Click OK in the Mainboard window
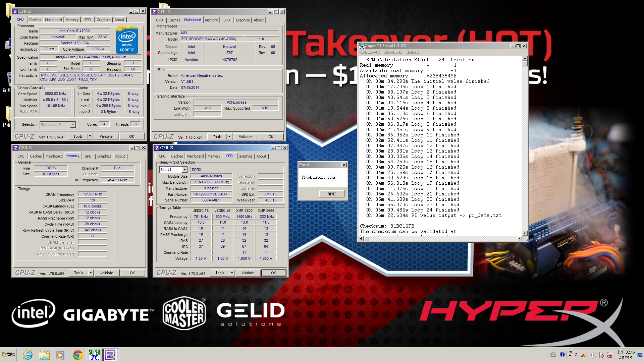 pos(271,137)
